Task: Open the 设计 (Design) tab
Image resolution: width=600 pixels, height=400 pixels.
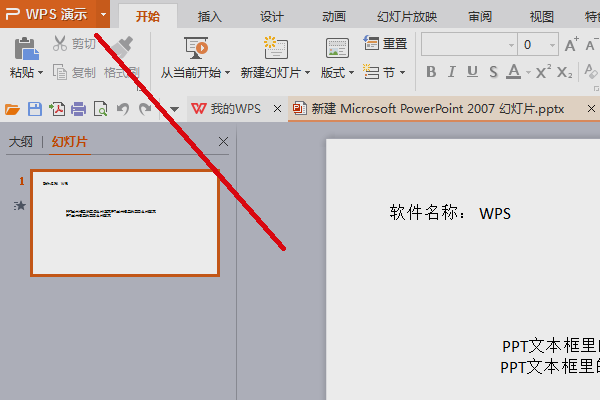Action: coord(272,16)
